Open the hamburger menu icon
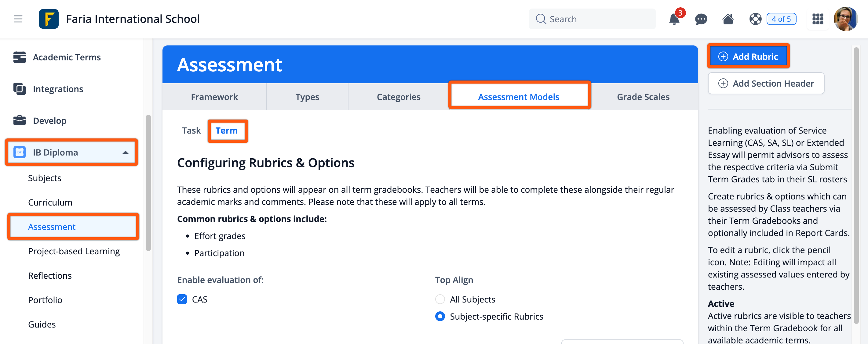Screen dimensions: 868x344 point(18,19)
